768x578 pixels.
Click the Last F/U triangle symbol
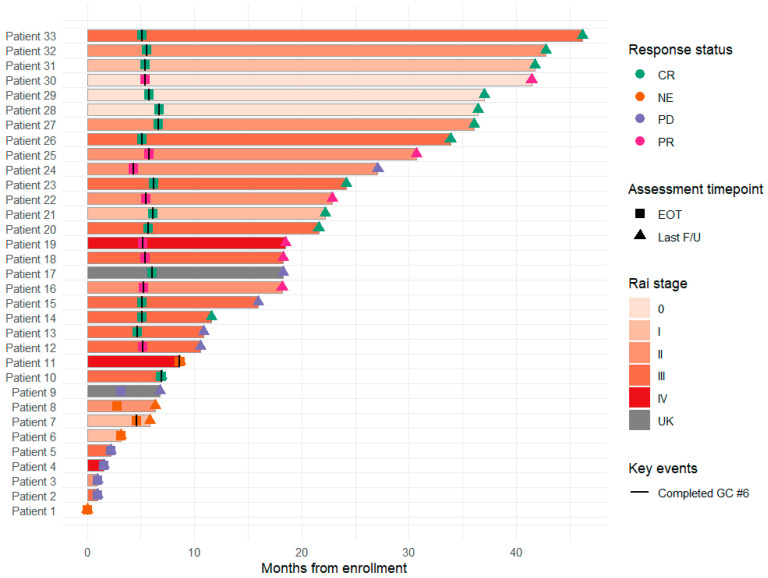tap(640, 235)
